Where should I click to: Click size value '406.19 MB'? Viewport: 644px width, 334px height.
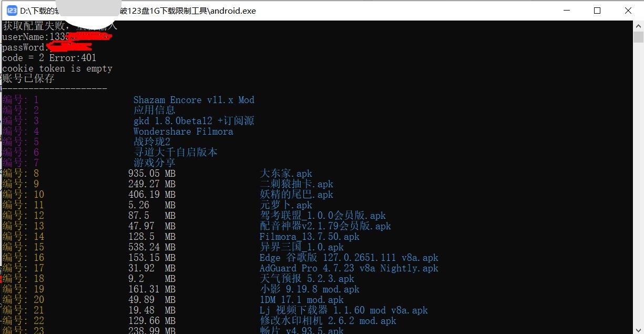pyautogui.click(x=152, y=195)
